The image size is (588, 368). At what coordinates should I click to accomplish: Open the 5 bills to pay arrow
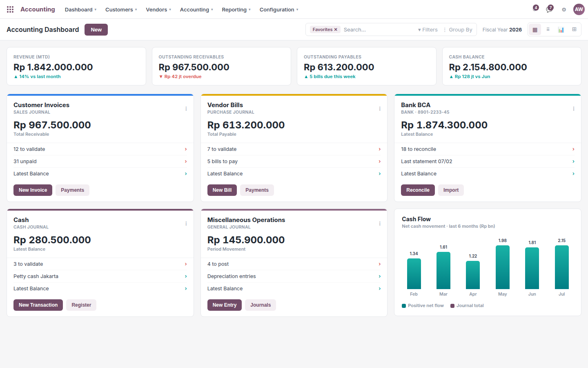[x=380, y=162]
